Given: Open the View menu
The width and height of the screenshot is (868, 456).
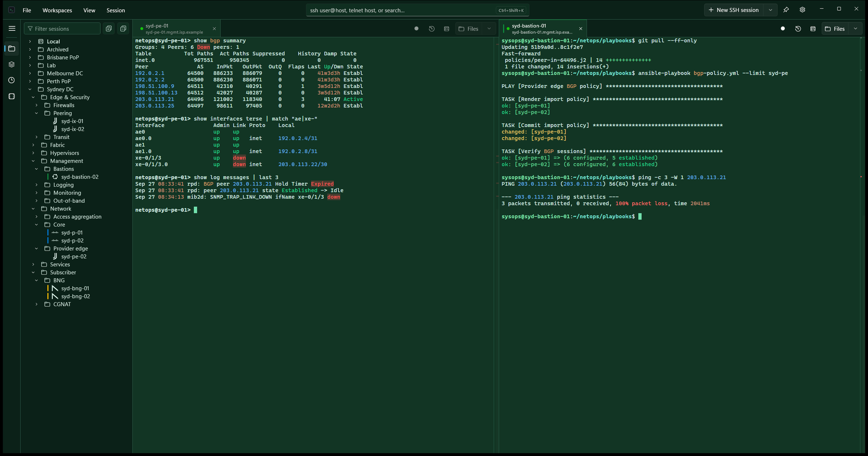Looking at the screenshot, I should tap(89, 10).
